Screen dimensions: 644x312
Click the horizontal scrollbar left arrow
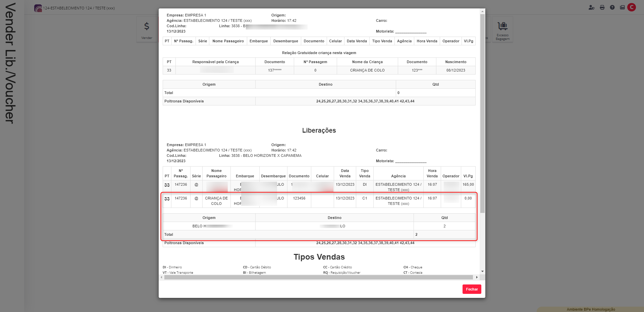[161, 277]
